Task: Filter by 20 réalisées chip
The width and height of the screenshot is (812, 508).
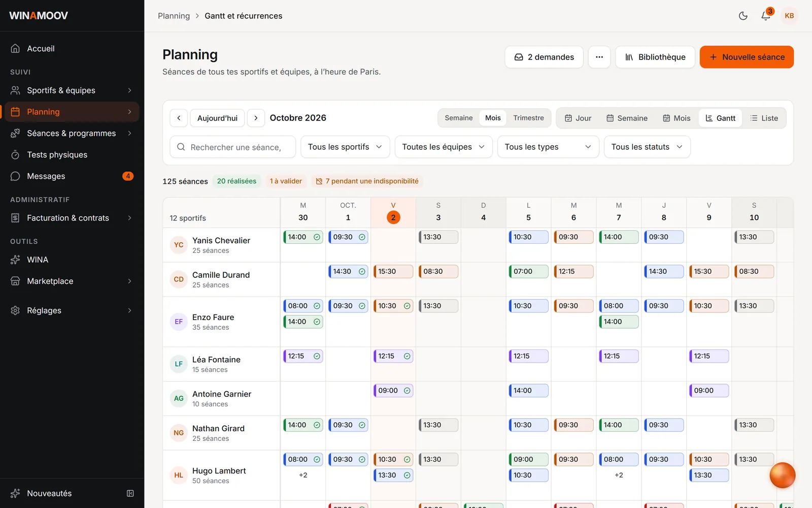Action: [236, 181]
